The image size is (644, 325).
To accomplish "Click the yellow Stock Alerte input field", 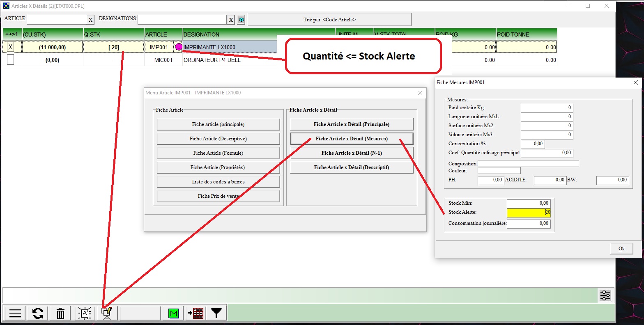I will click(528, 213).
